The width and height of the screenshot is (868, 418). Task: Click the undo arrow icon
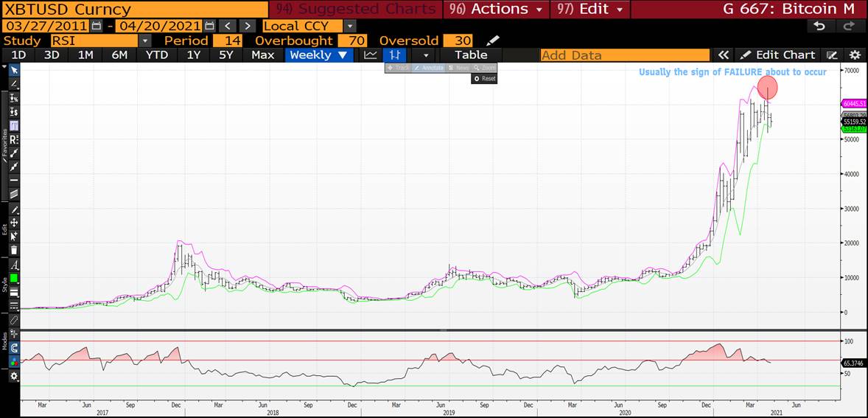point(820,26)
